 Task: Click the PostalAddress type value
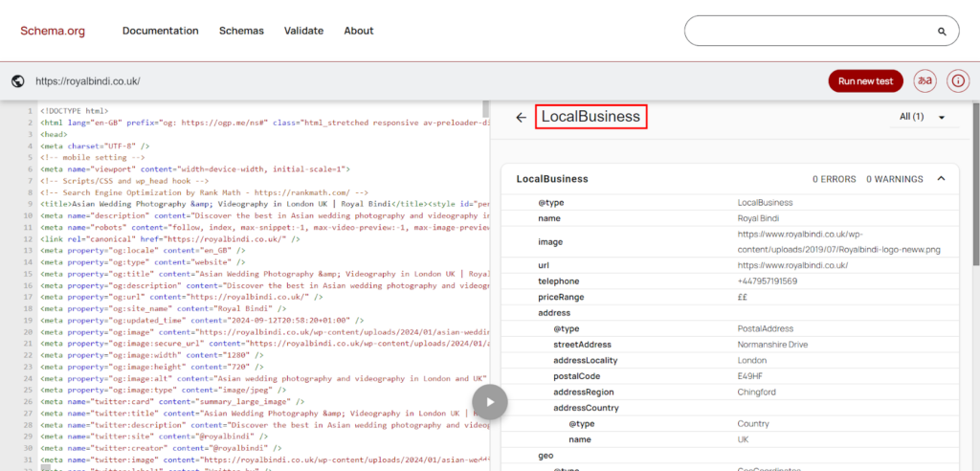click(765, 328)
